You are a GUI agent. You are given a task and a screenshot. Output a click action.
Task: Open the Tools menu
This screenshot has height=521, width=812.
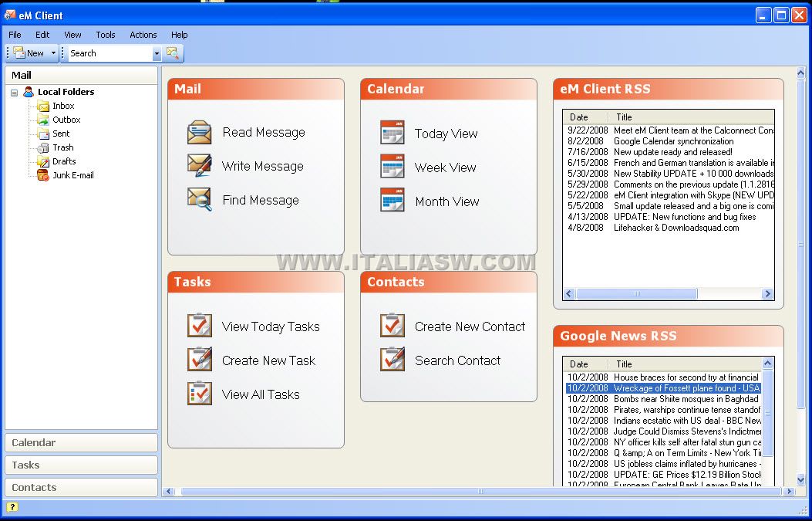point(106,35)
